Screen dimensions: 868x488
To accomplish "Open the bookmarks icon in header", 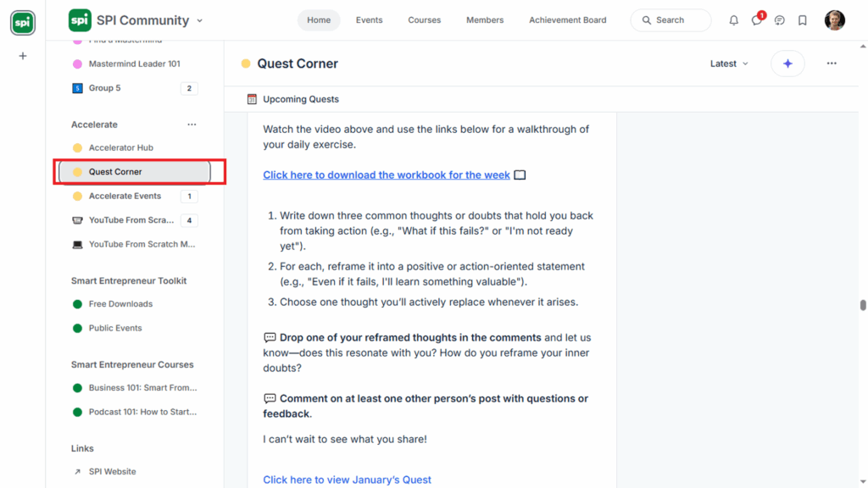I will point(803,20).
